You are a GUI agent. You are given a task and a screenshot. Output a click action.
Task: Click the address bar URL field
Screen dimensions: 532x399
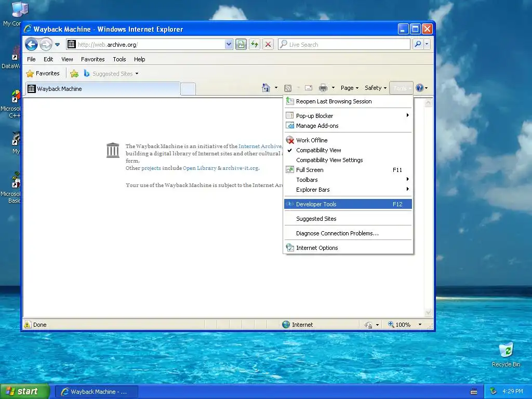(146, 45)
